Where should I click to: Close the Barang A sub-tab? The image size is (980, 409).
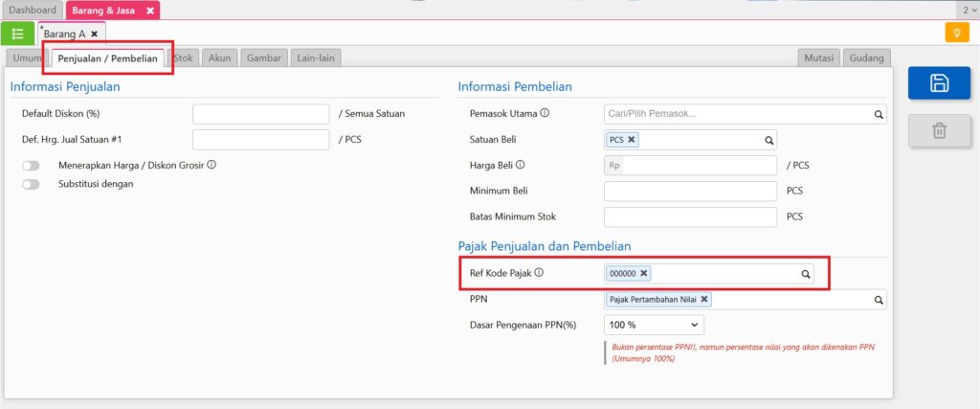pyautogui.click(x=95, y=34)
